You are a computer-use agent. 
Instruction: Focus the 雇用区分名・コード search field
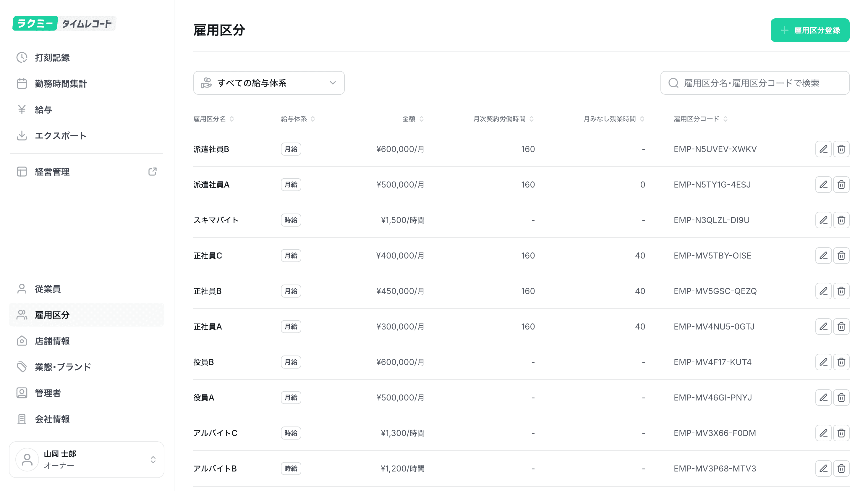coord(755,83)
